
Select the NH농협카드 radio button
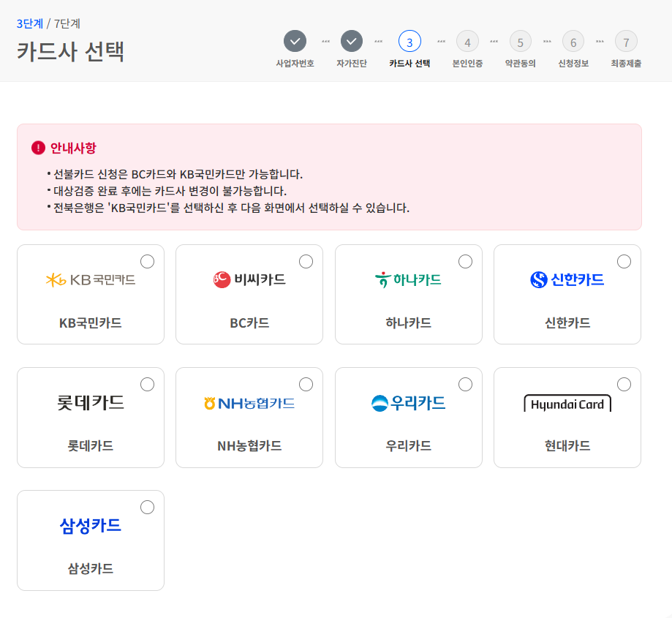pos(306,385)
